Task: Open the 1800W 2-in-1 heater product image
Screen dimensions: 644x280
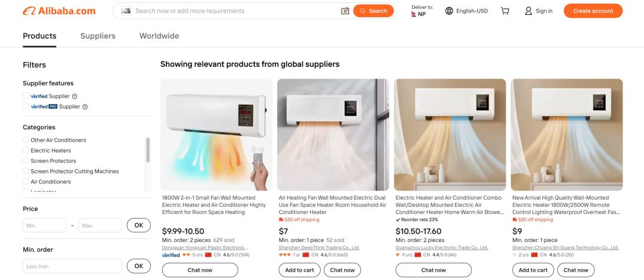Action: click(x=216, y=135)
